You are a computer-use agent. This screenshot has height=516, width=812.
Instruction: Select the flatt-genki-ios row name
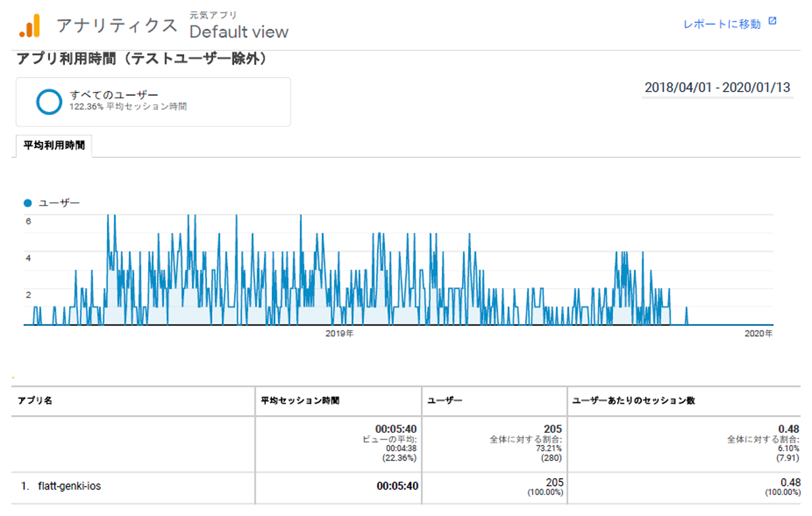[x=70, y=486]
